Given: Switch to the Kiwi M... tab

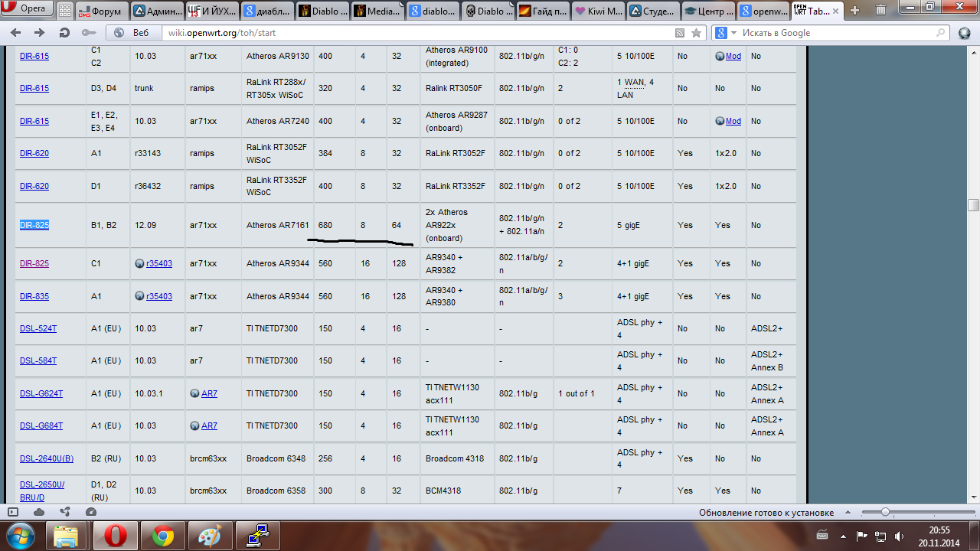Looking at the screenshot, I should click(x=598, y=11).
